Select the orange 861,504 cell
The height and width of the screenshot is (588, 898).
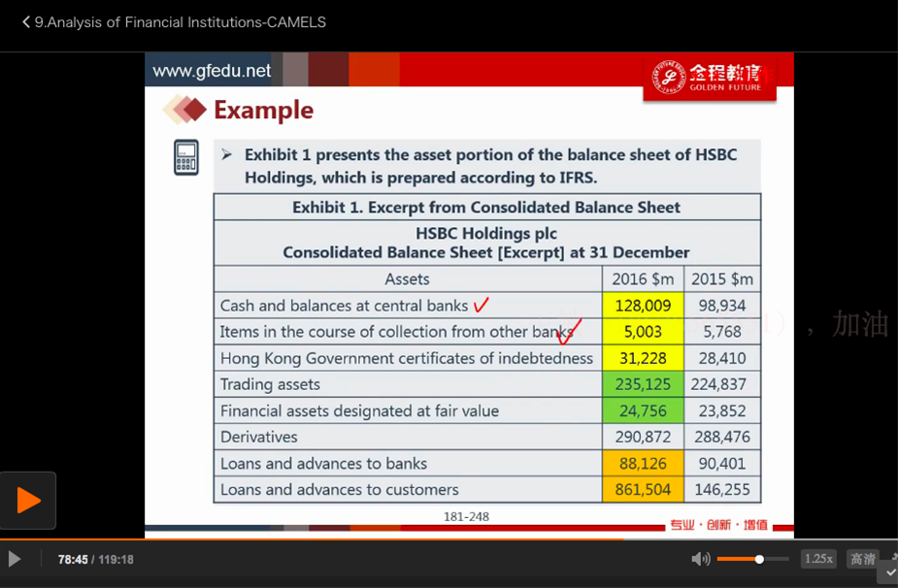coord(643,490)
